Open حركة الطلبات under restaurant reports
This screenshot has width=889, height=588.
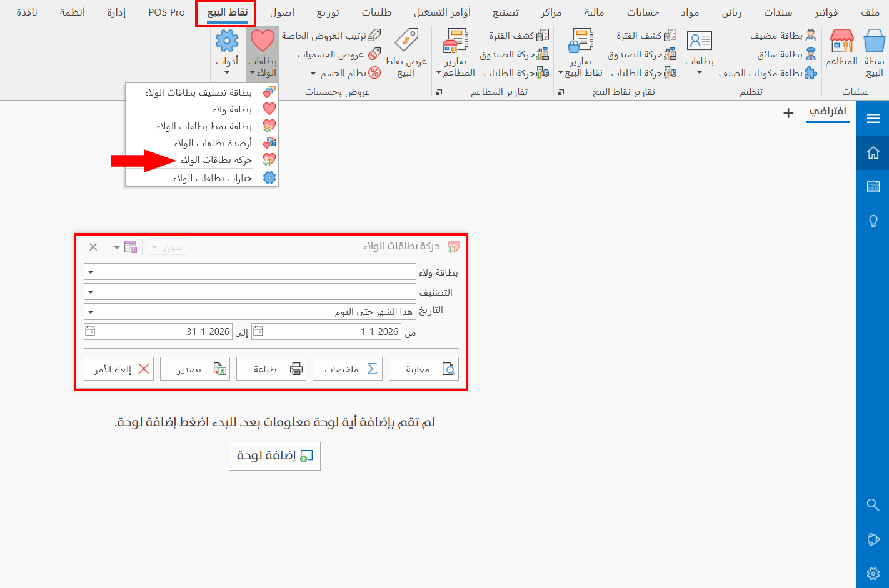[x=516, y=73]
